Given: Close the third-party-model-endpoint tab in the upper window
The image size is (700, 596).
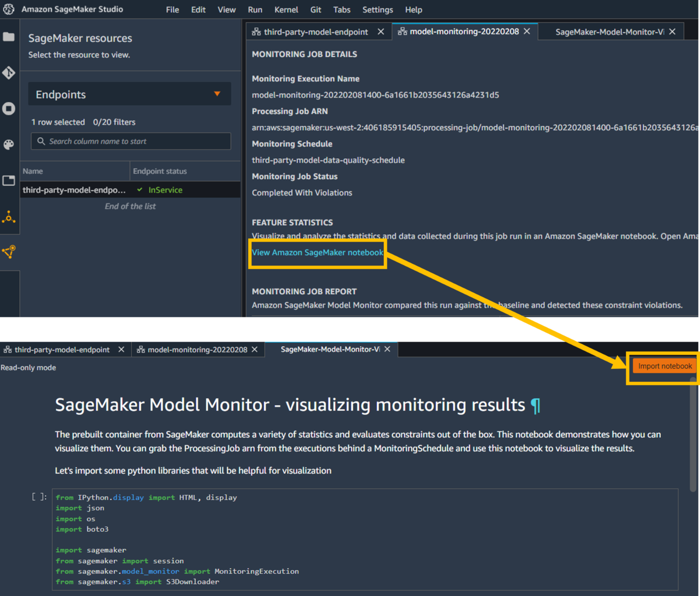Looking at the screenshot, I should pyautogui.click(x=381, y=32).
